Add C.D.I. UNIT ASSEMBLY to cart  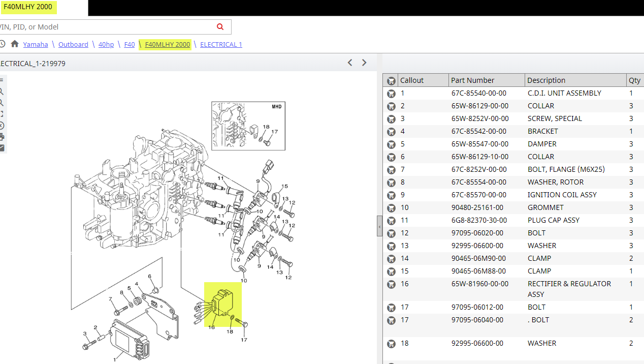coord(391,94)
